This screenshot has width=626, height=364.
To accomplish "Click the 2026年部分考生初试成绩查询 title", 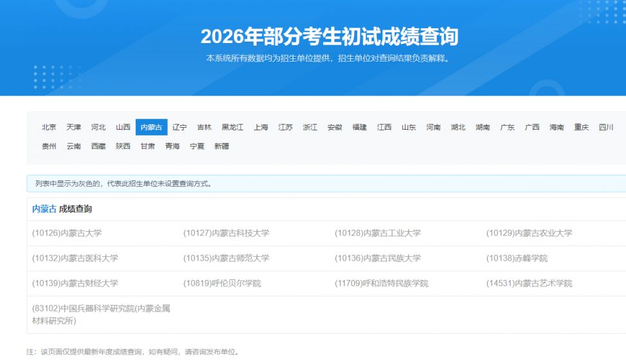I will pyautogui.click(x=329, y=37).
